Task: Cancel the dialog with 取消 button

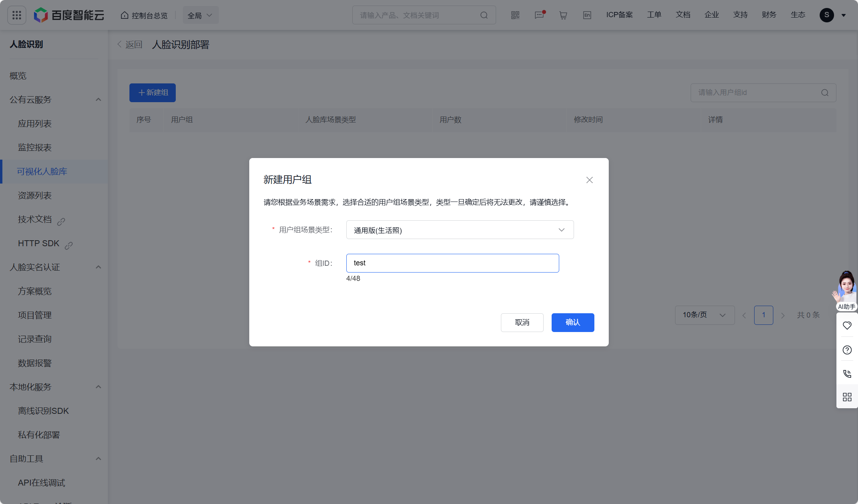Action: point(522,322)
